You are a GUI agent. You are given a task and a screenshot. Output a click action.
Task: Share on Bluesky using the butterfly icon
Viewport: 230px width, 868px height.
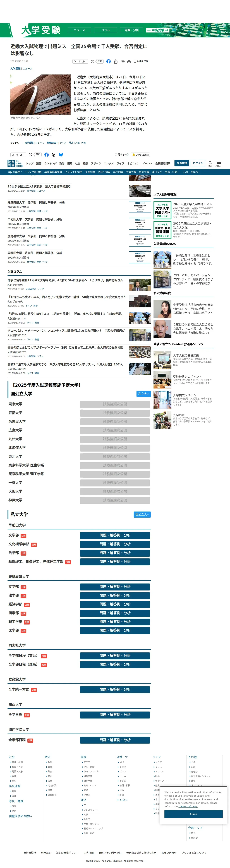pos(61,155)
